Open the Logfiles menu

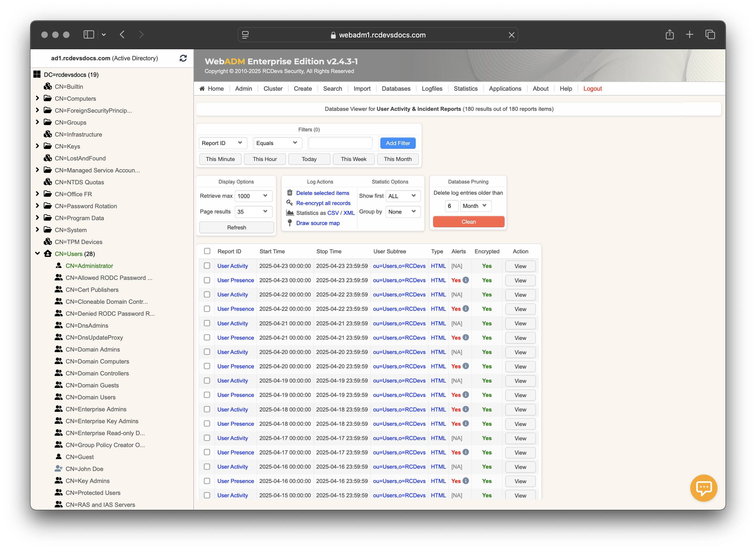click(x=432, y=88)
